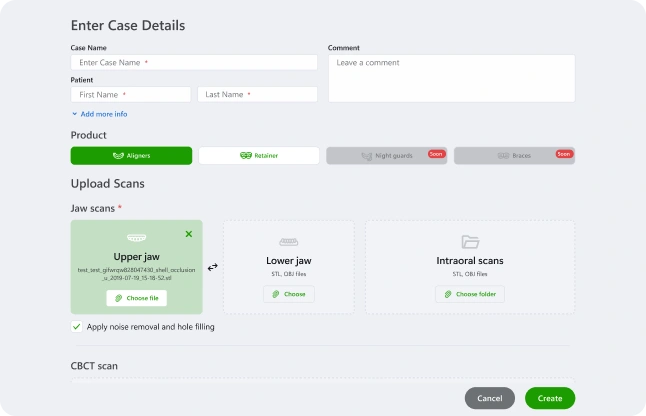Click the Cancel button
The width and height of the screenshot is (646, 416).
[x=490, y=398]
